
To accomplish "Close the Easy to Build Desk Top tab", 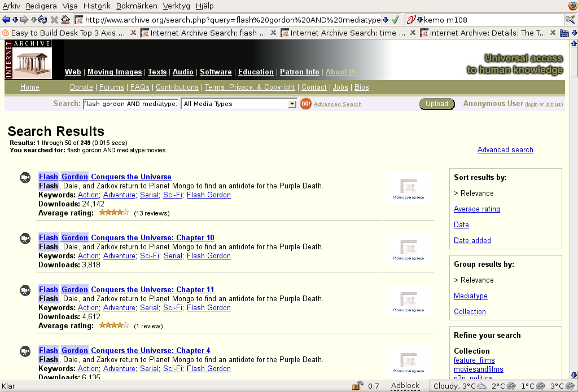I will pos(133,33).
